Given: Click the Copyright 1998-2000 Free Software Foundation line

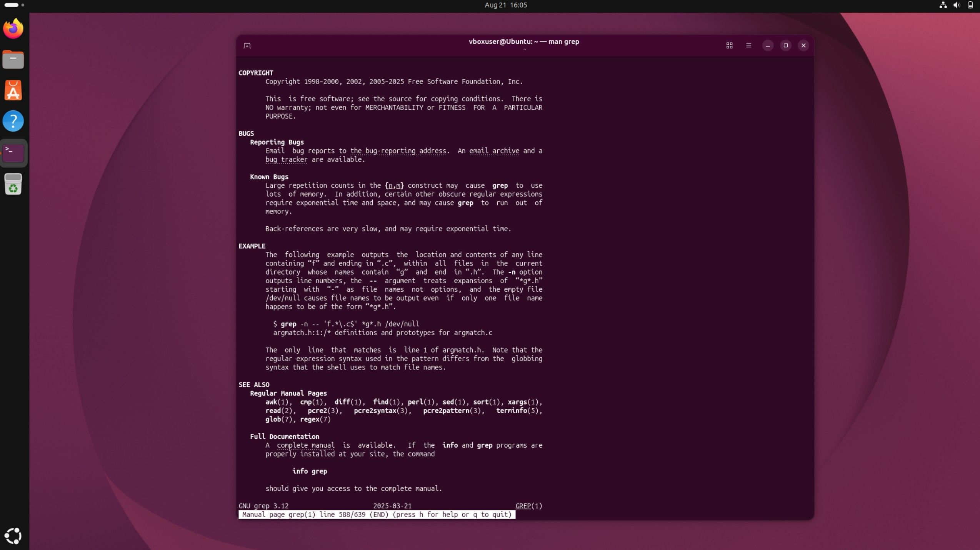Looking at the screenshot, I should click(394, 82).
